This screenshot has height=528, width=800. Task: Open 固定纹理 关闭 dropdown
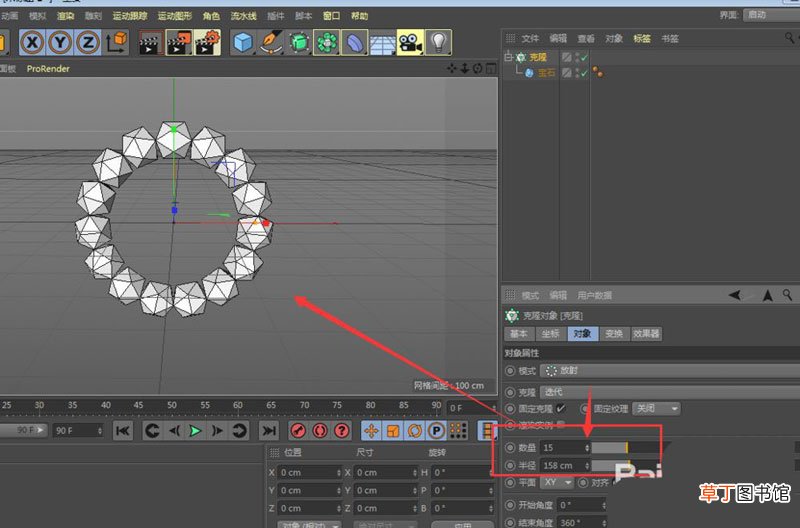tap(656, 409)
